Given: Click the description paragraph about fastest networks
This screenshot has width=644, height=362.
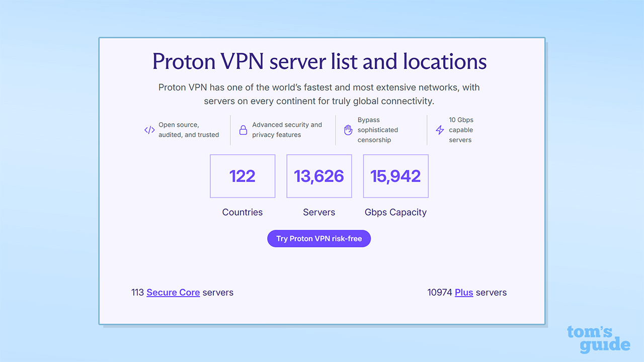Looking at the screenshot, I should [319, 94].
